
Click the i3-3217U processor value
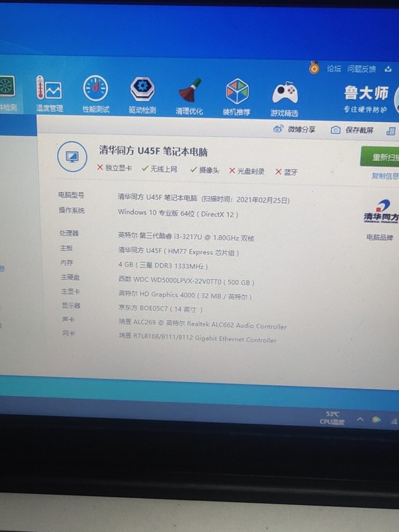(186, 237)
